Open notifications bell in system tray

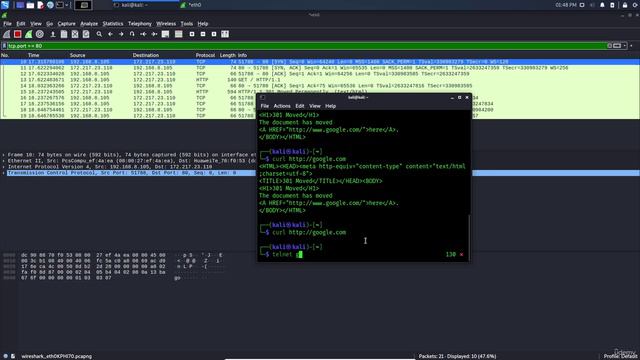point(602,5)
